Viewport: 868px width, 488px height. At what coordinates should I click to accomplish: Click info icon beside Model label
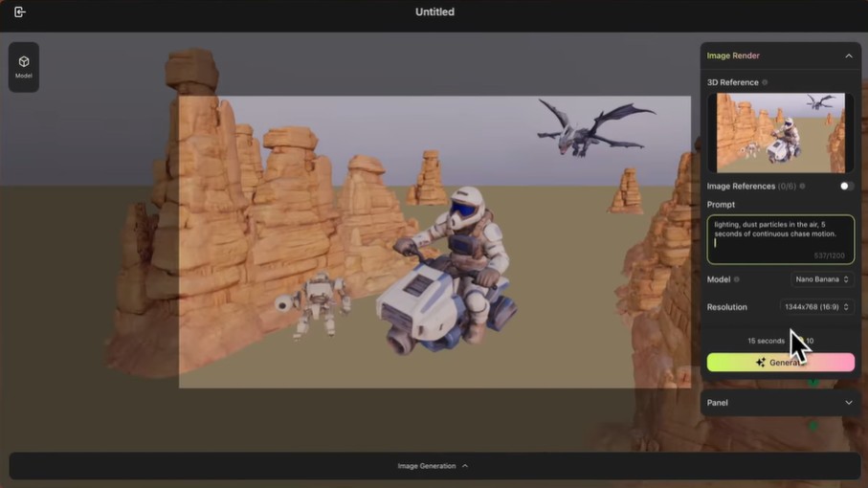coord(738,279)
